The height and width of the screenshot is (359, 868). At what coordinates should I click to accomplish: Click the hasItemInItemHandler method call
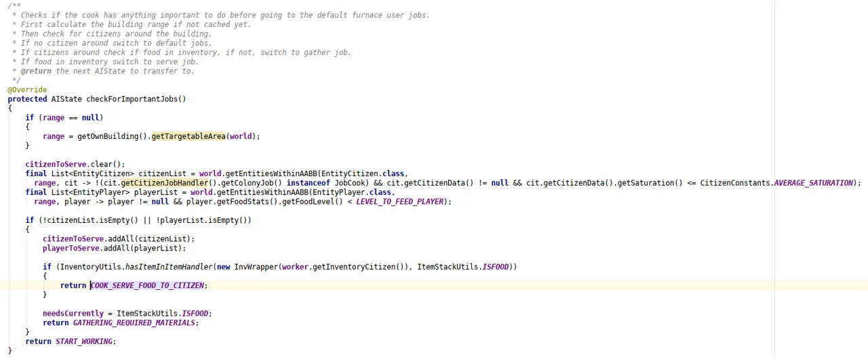169,267
